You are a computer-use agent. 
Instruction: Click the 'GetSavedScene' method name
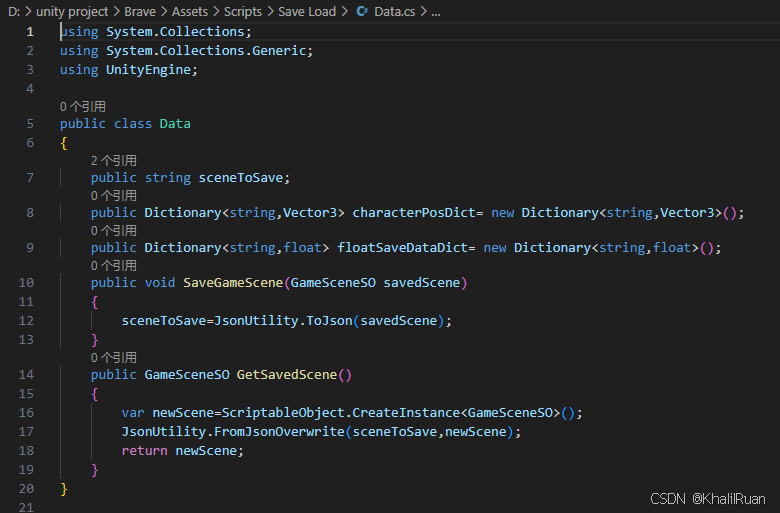(x=287, y=375)
